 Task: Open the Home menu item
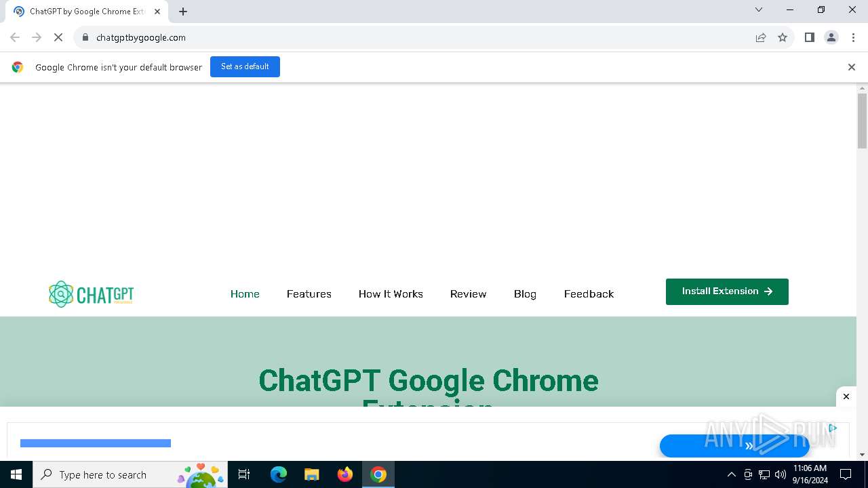(245, 294)
